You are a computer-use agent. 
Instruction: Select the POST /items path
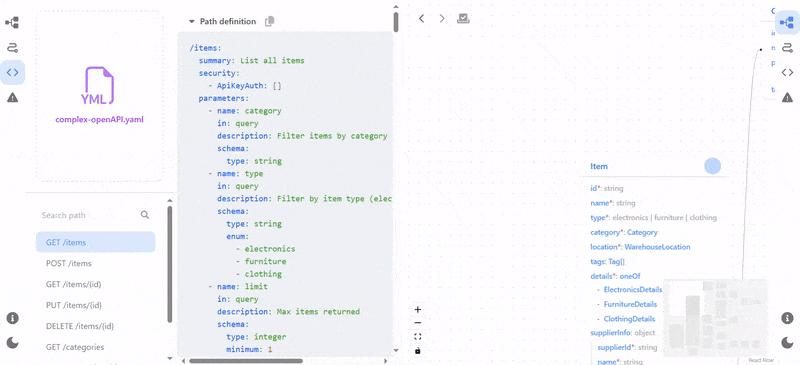pyautogui.click(x=95, y=263)
